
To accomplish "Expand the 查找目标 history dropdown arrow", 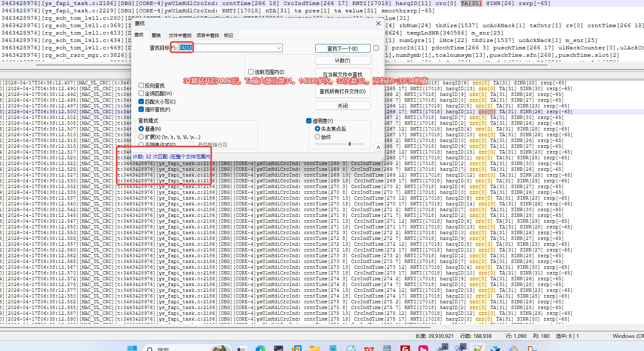I will point(279,48).
